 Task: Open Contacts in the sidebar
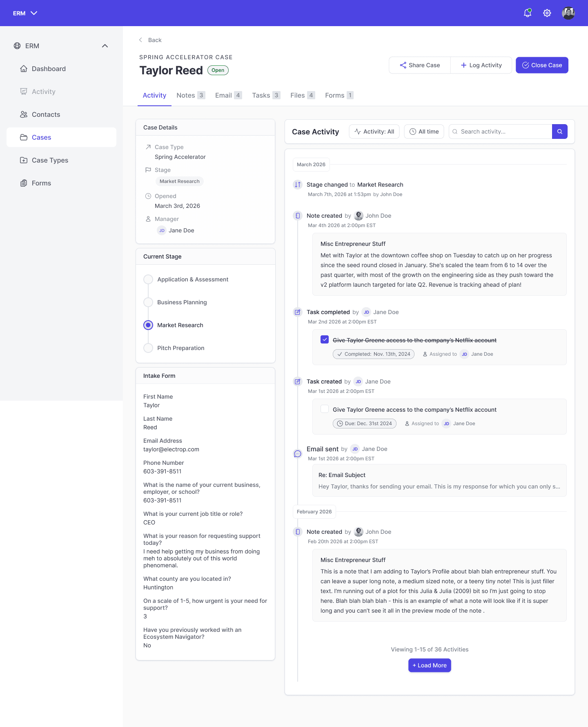pyautogui.click(x=61, y=114)
